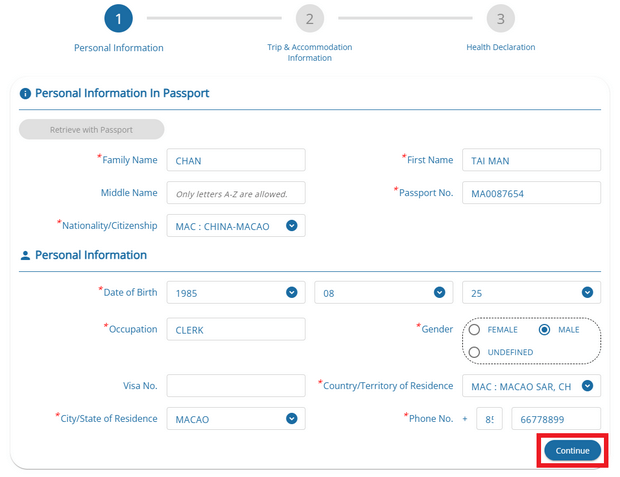Open the birth month dropdown showing 08

click(383, 293)
